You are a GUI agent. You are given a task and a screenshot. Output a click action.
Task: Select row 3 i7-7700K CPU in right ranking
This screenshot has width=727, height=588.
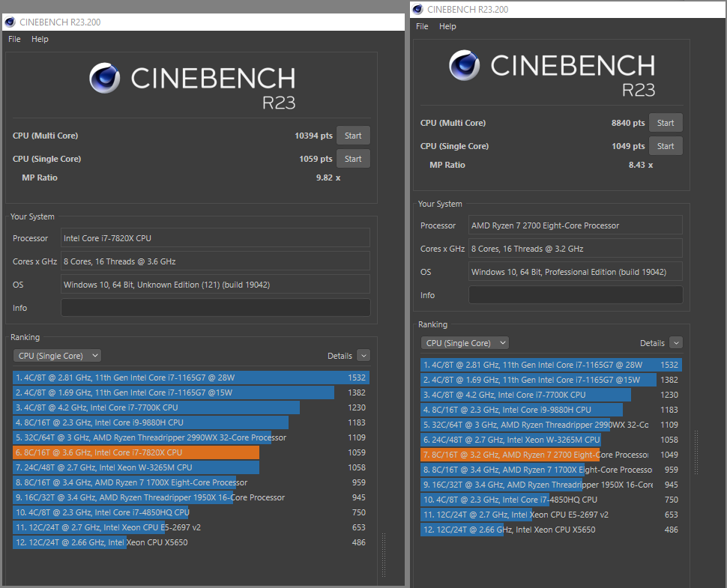click(x=552, y=395)
